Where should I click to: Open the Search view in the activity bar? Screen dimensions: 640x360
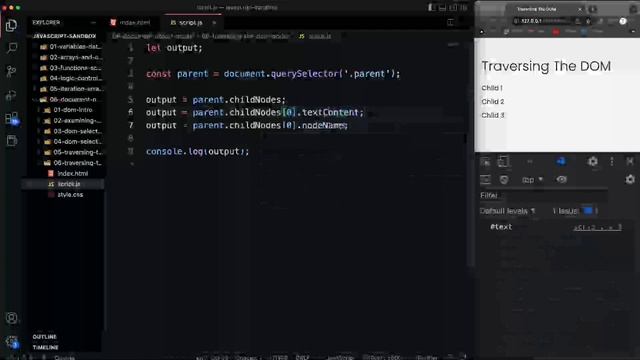point(11,48)
